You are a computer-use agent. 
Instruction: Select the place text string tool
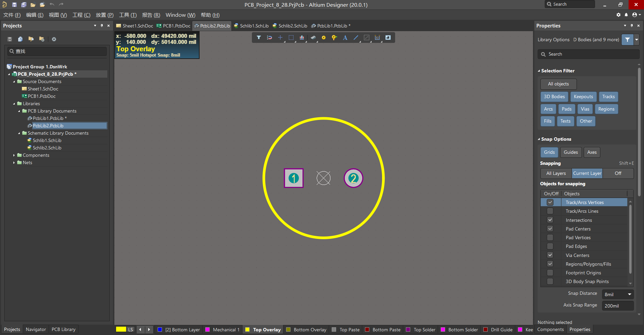(345, 38)
